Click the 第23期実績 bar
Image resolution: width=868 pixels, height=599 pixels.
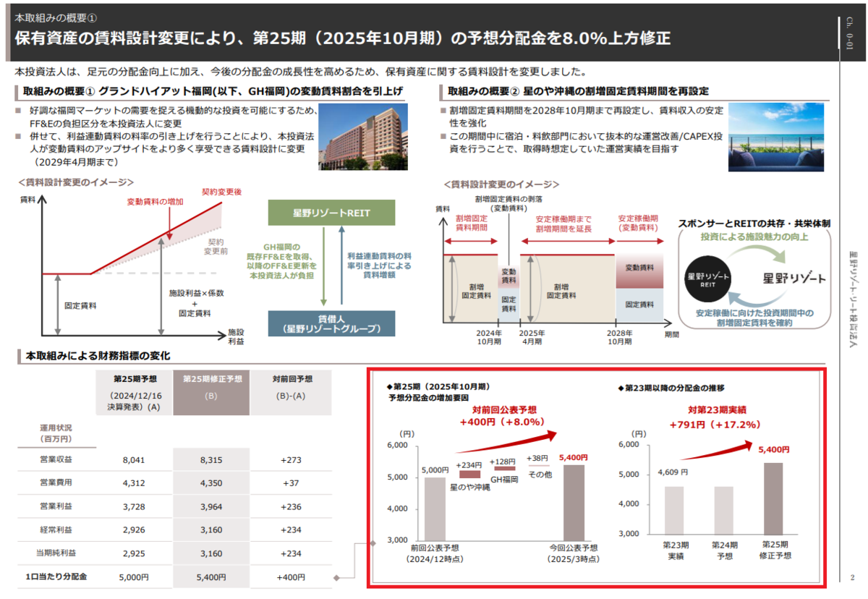[674, 510]
